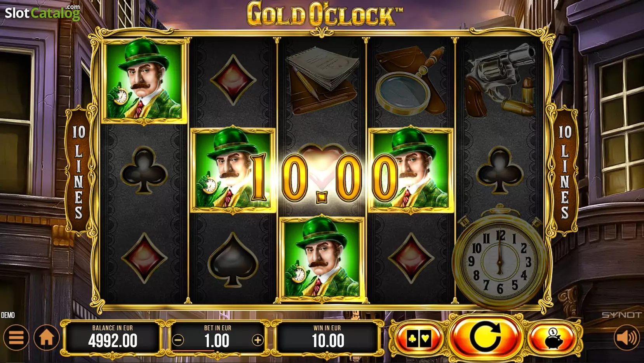Image resolution: width=644 pixels, height=363 pixels.
Task: Collect winnings with piggy bank button
Action: [553, 338]
